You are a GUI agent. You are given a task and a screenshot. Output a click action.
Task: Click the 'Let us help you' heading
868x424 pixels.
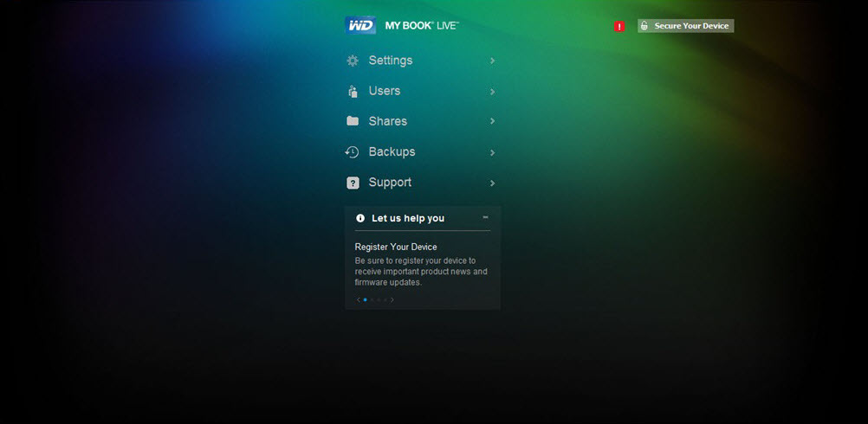coord(408,218)
